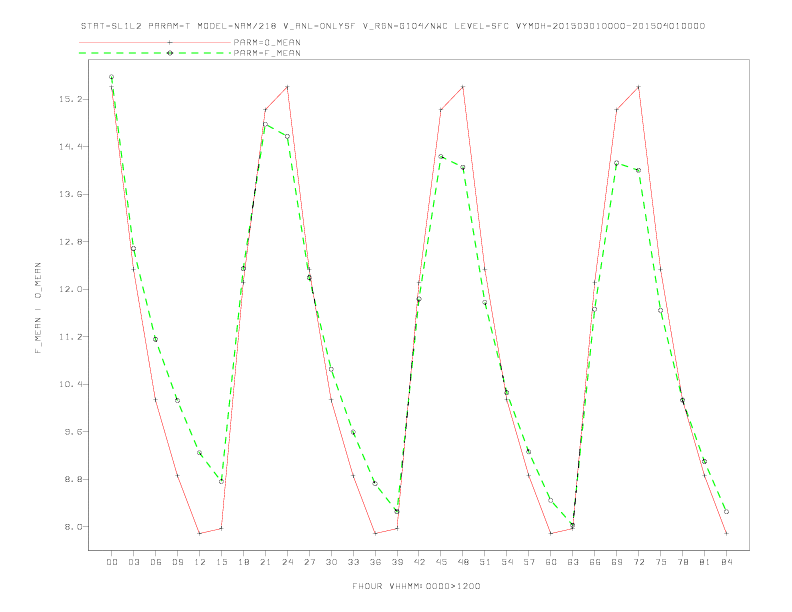Click forecast hour label 54 on the x-axis
The height and width of the screenshot is (612, 792).
click(507, 562)
